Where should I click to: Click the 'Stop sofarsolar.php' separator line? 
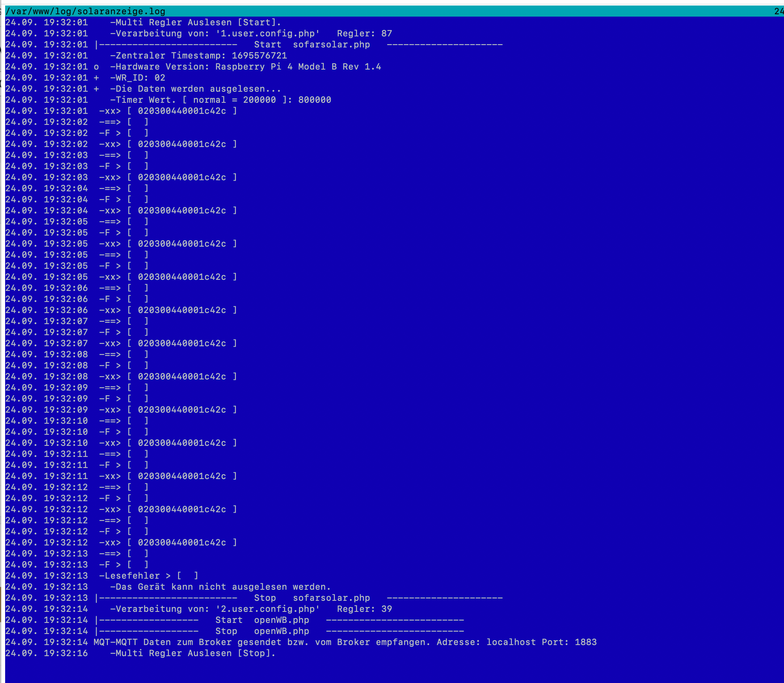(311, 598)
